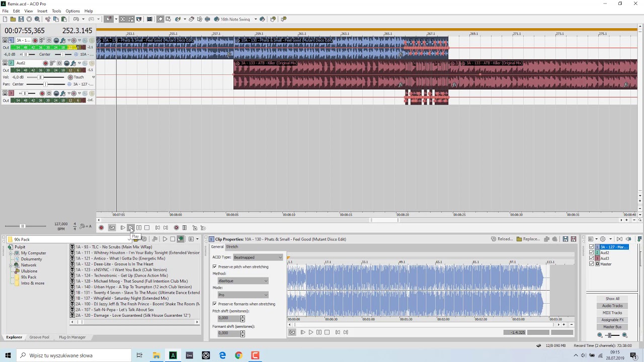
Task: Adjust the tempo slider left of BPM
Action: tap(22, 226)
